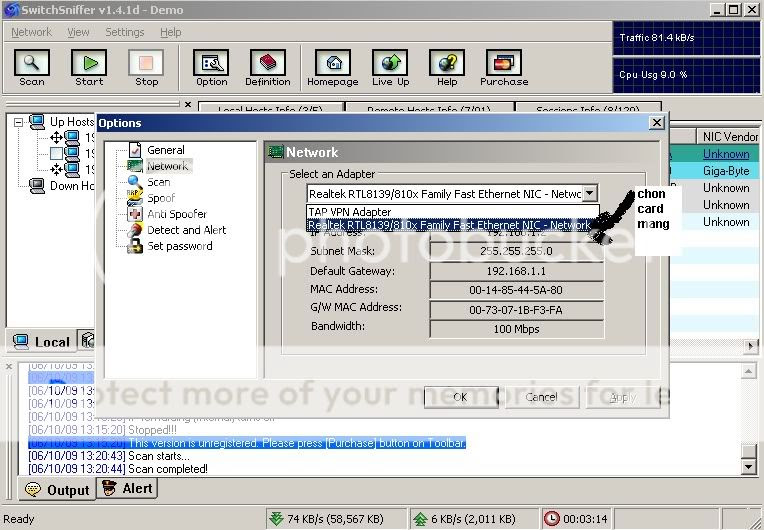Click the unregistered version log line
The width and height of the screenshot is (764, 530).
click(x=247, y=443)
